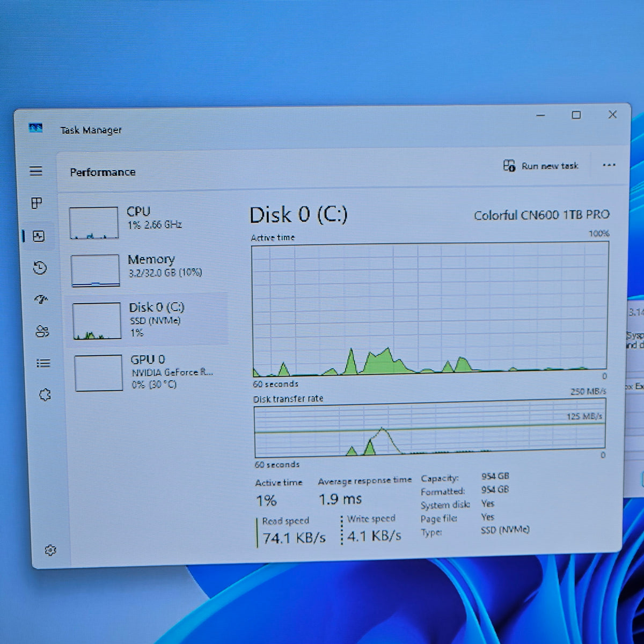Click the Colorful CN600 1TB PRO label
Viewport: 644px width, 644px height.
541,215
